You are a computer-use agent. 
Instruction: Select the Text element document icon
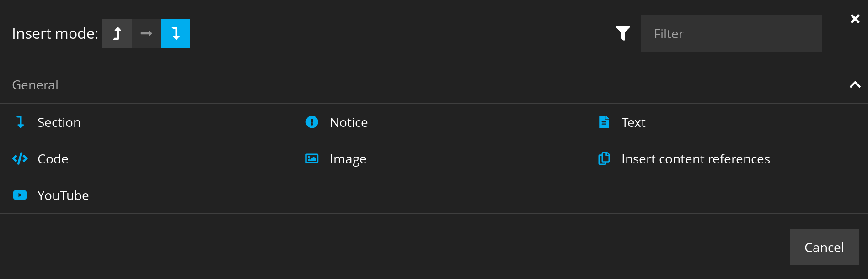point(604,122)
